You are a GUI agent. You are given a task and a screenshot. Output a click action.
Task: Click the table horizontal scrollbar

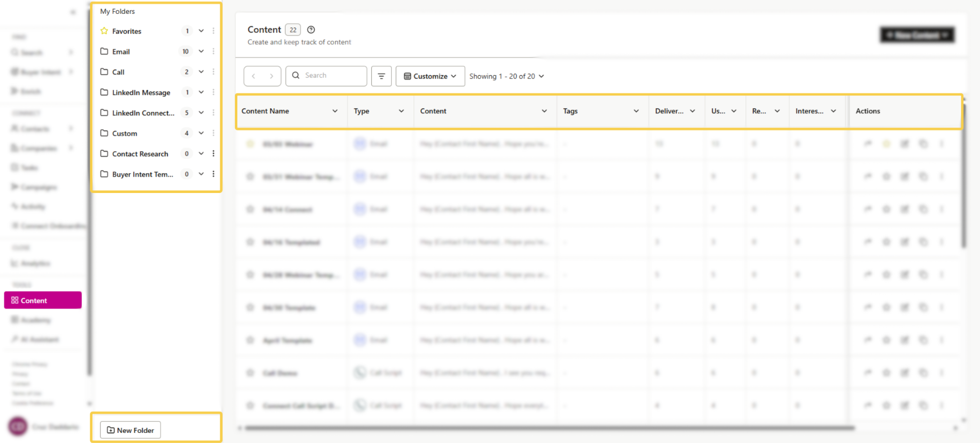[x=549, y=428]
